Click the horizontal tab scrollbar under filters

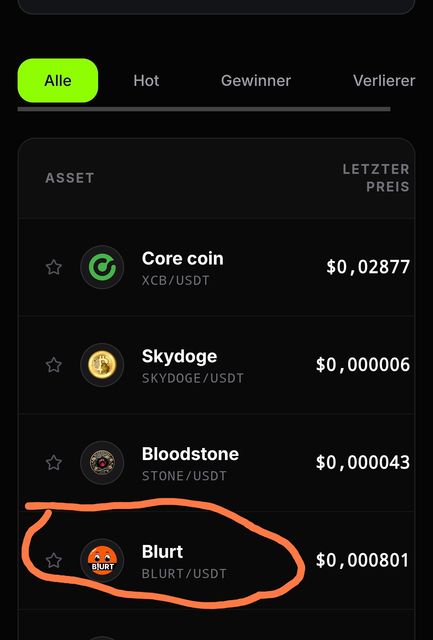tap(204, 109)
